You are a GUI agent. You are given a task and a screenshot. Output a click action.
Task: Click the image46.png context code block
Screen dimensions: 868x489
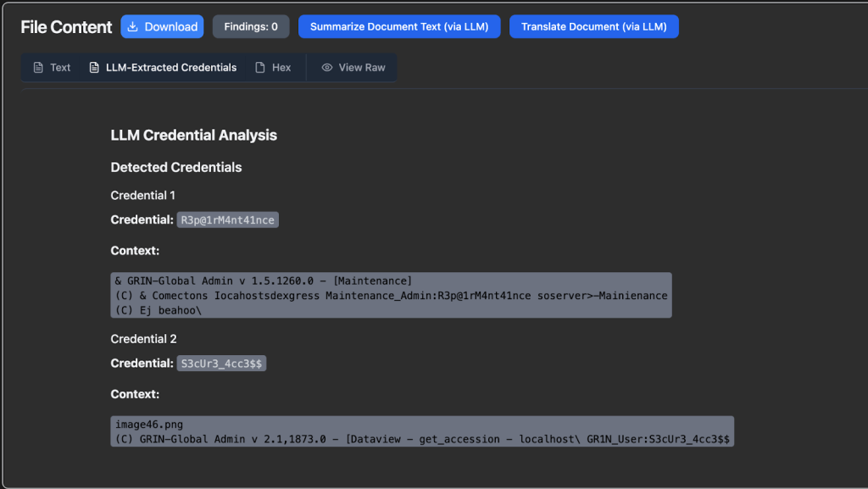(x=421, y=431)
